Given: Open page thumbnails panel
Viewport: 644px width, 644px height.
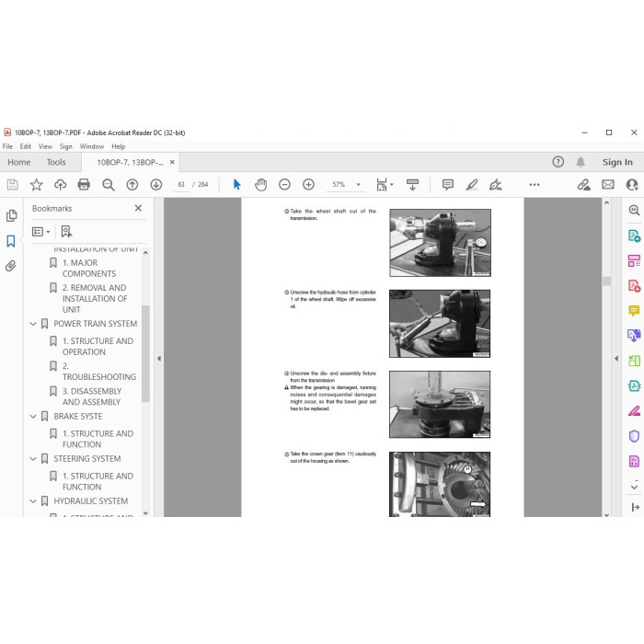Looking at the screenshot, I should point(11,215).
